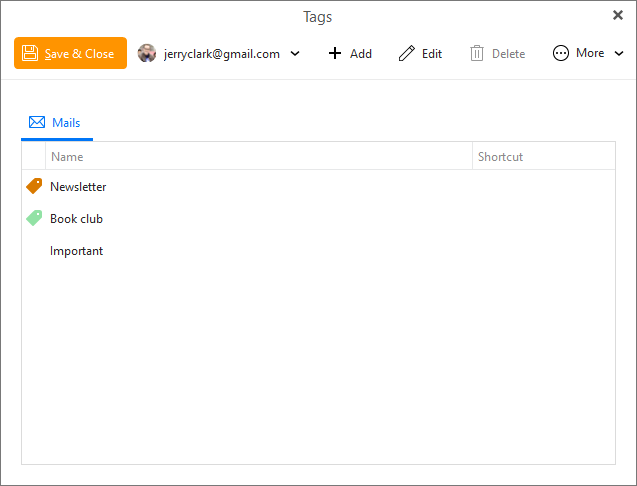This screenshot has width=637, height=486.
Task: Select the Newsletter tag name
Action: point(78,187)
